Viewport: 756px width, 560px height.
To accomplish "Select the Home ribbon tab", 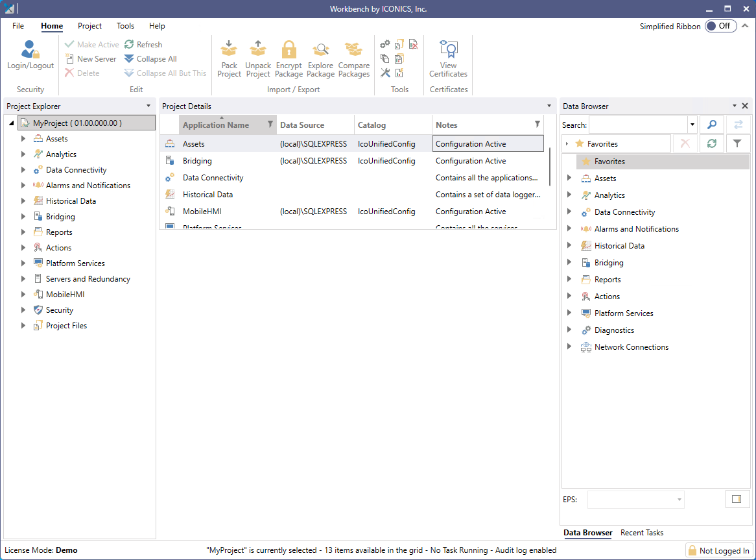I will click(52, 26).
